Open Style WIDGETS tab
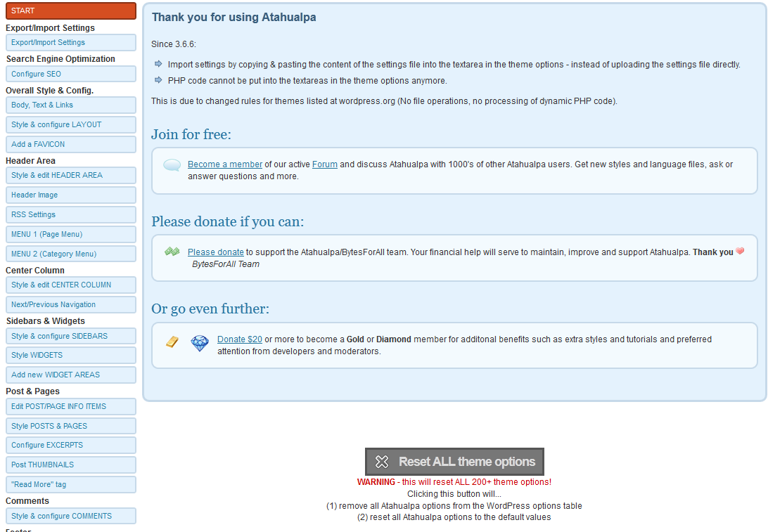 coord(71,356)
